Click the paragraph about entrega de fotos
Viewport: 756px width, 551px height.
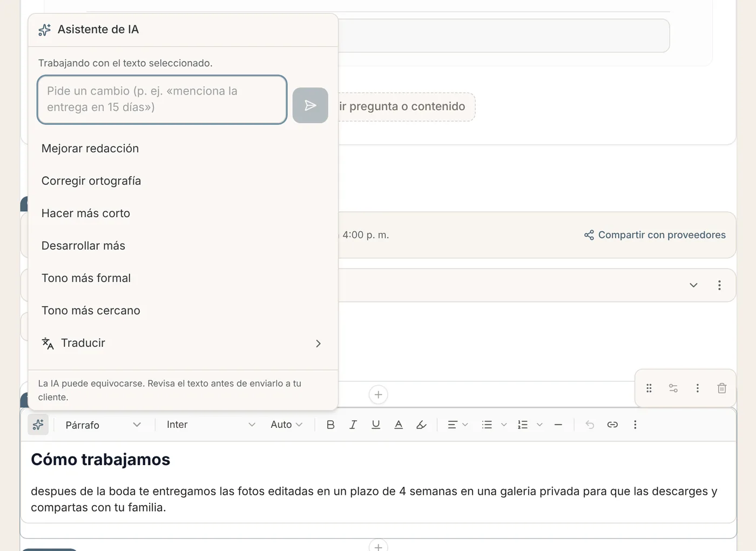click(374, 499)
